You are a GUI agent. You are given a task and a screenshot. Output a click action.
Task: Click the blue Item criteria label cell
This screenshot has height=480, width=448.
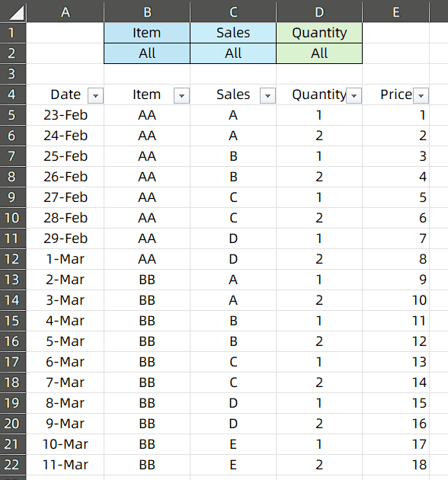coord(147,33)
